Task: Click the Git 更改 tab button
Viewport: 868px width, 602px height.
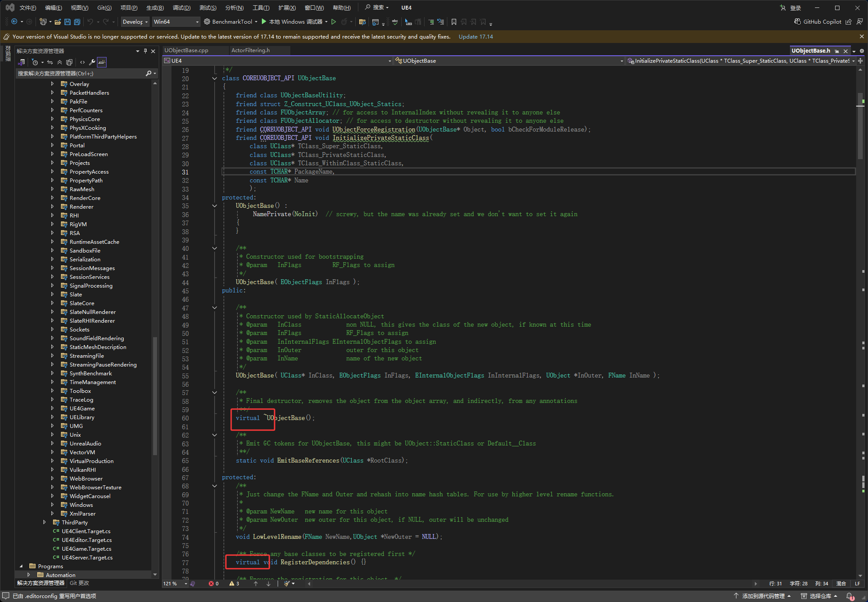Action: point(79,583)
